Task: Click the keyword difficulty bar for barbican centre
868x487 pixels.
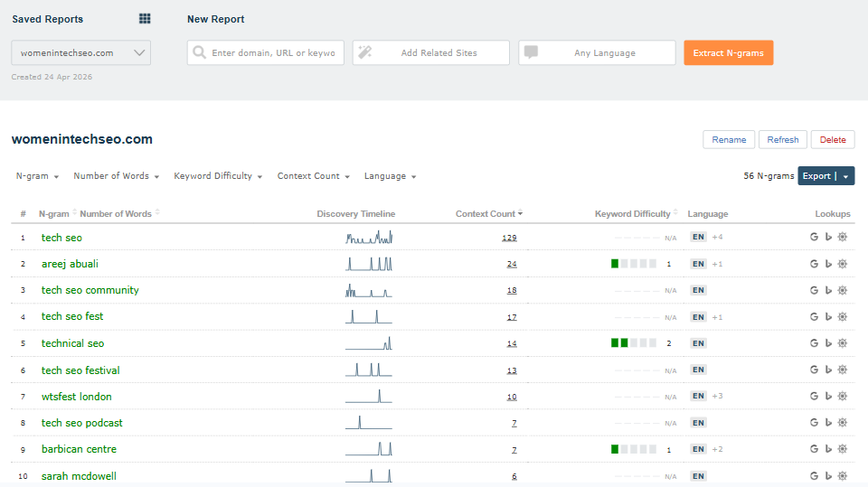Action: (633, 449)
